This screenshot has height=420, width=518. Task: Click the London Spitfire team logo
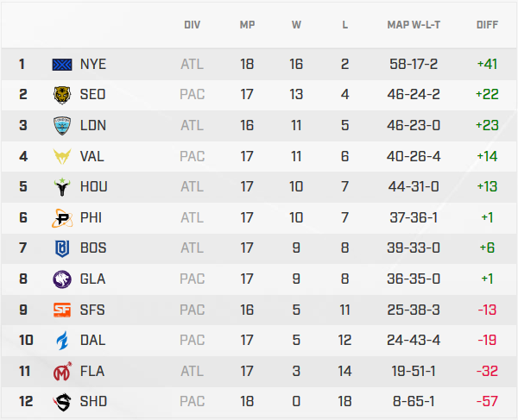tap(63, 126)
